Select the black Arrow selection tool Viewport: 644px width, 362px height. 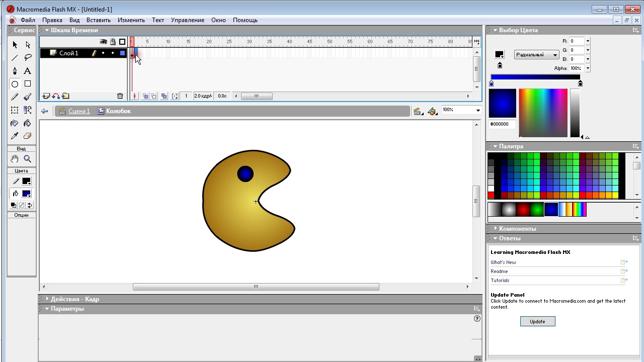point(15,45)
